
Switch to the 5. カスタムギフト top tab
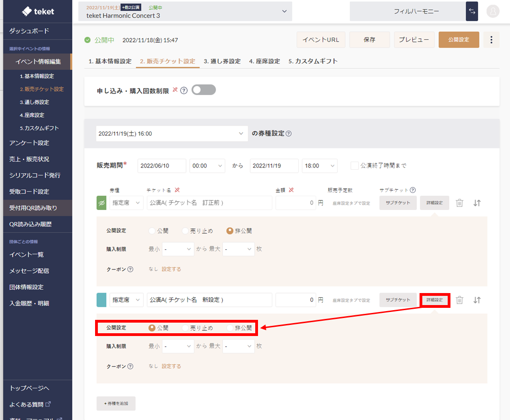pyautogui.click(x=313, y=61)
